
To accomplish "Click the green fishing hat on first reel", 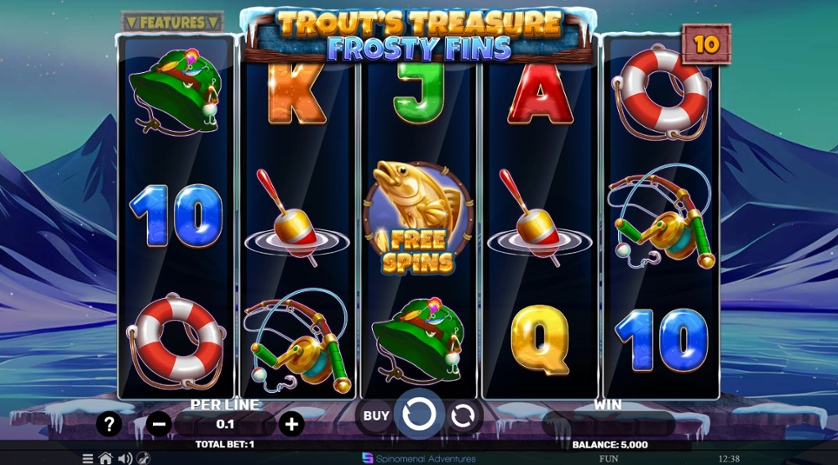I will (x=176, y=91).
